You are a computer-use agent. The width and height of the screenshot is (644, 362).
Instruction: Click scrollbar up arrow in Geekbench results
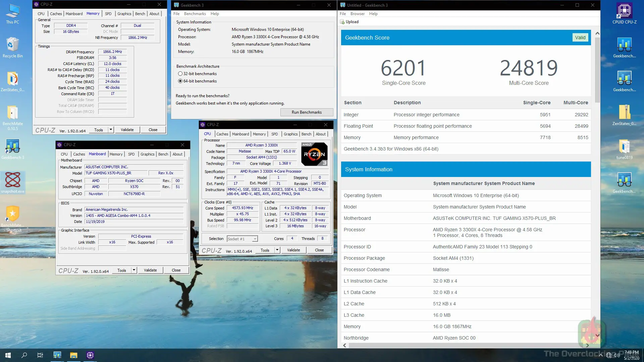597,34
